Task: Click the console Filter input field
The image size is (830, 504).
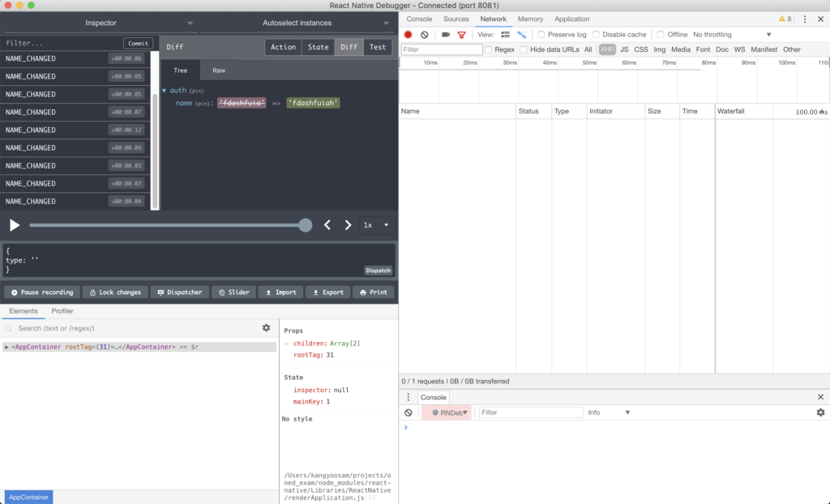Action: click(530, 412)
